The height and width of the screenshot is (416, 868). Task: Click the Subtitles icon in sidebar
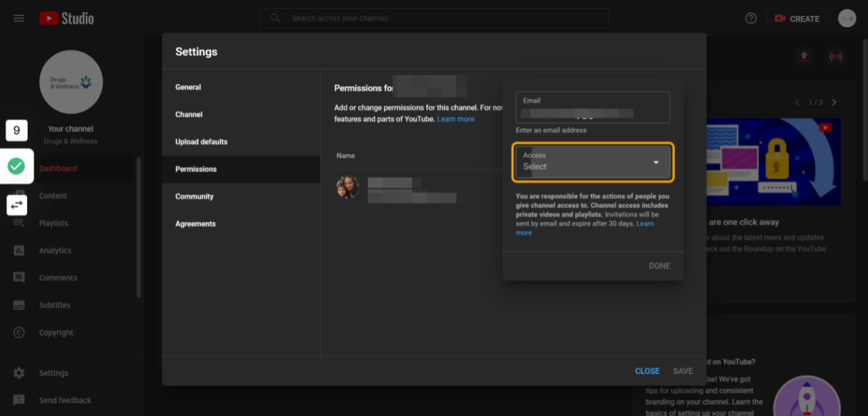(19, 305)
